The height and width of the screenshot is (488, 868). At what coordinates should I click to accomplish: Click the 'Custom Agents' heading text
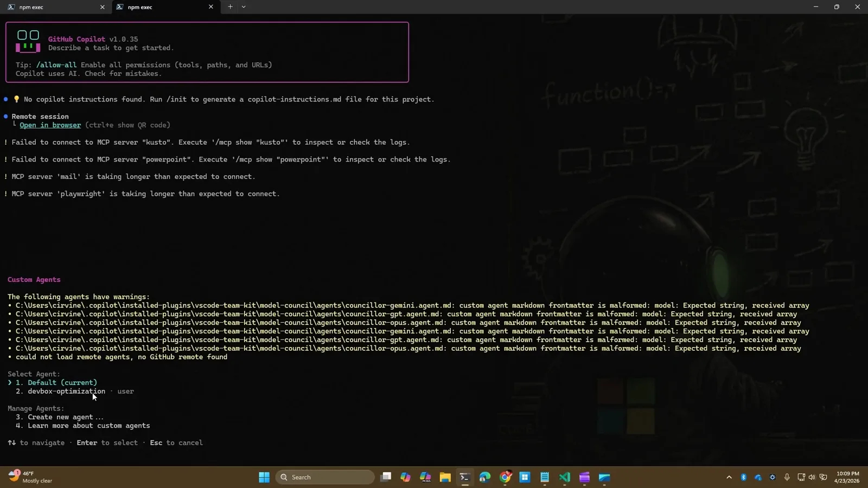point(34,280)
